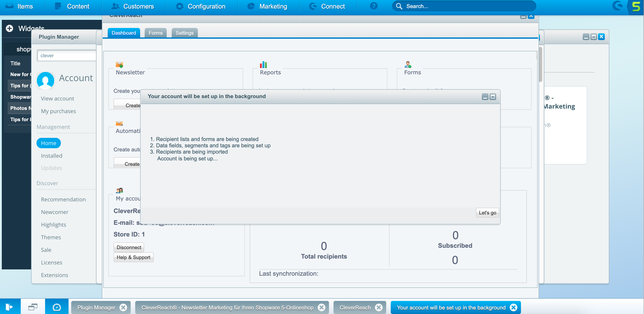Close CleverReach Newsletter Marketing taskbar item
644x314 pixels.
pyautogui.click(x=322, y=307)
